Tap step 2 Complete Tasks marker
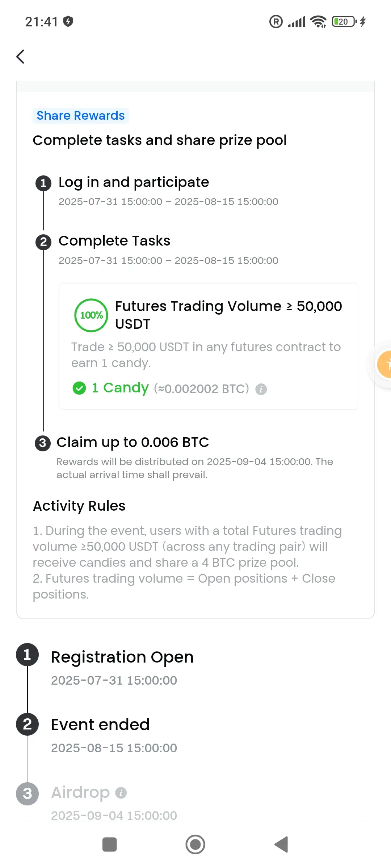The image size is (391, 868). [x=43, y=242]
